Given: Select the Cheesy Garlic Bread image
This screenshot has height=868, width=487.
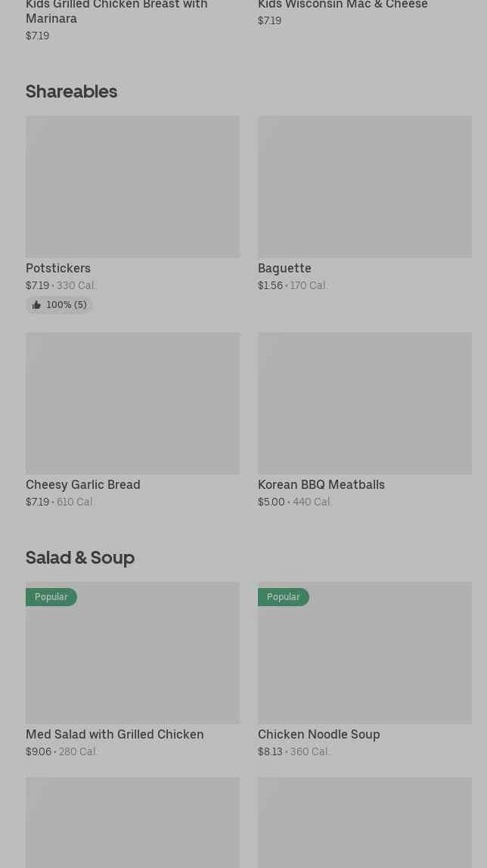Looking at the screenshot, I should point(133,403).
